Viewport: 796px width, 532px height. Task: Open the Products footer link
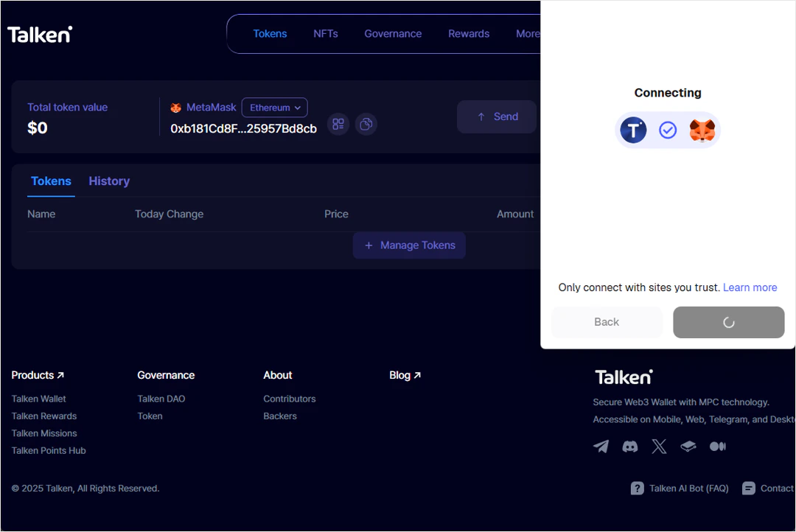pyautogui.click(x=38, y=375)
